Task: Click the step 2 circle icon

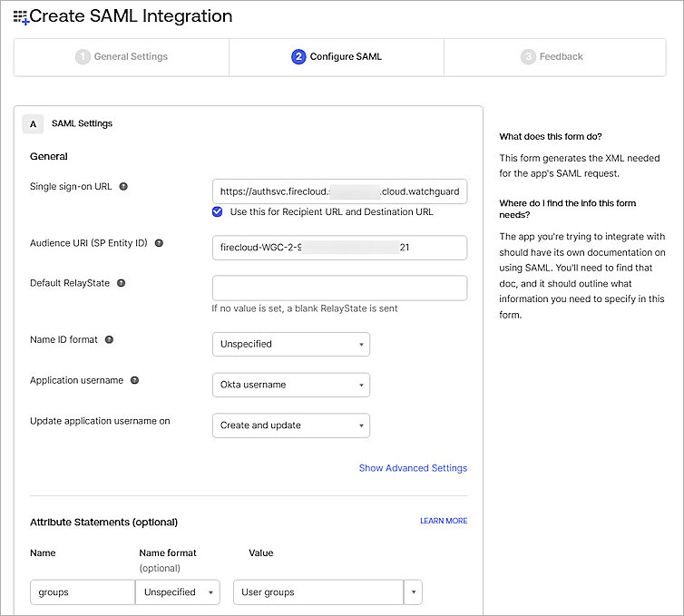Action: pos(298,57)
